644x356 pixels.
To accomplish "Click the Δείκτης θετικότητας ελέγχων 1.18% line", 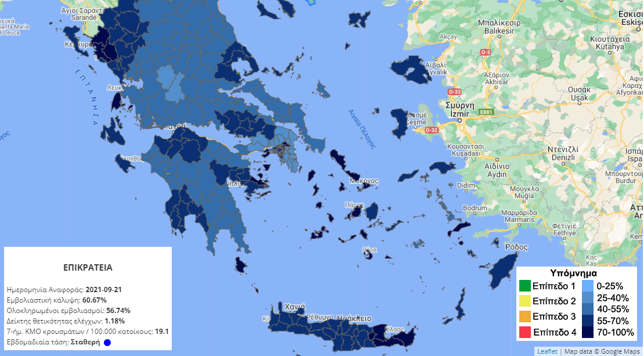I will tap(66, 321).
